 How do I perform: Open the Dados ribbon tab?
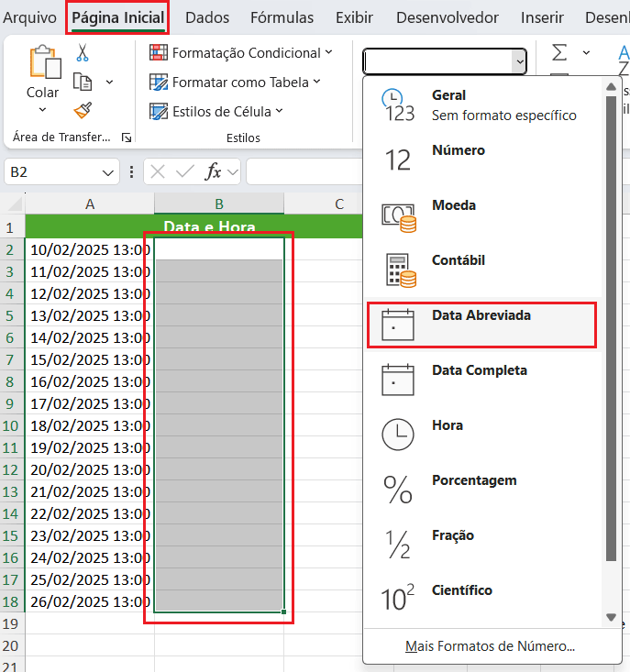[207, 17]
